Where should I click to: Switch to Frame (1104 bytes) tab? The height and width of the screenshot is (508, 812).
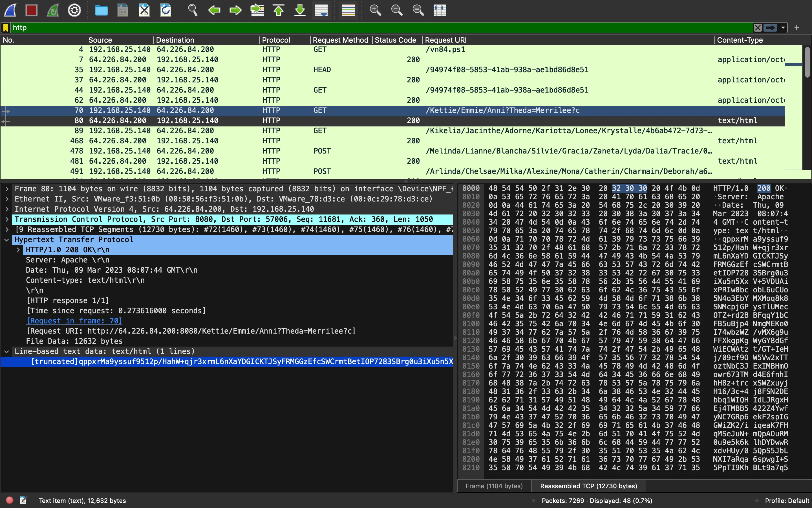(494, 486)
